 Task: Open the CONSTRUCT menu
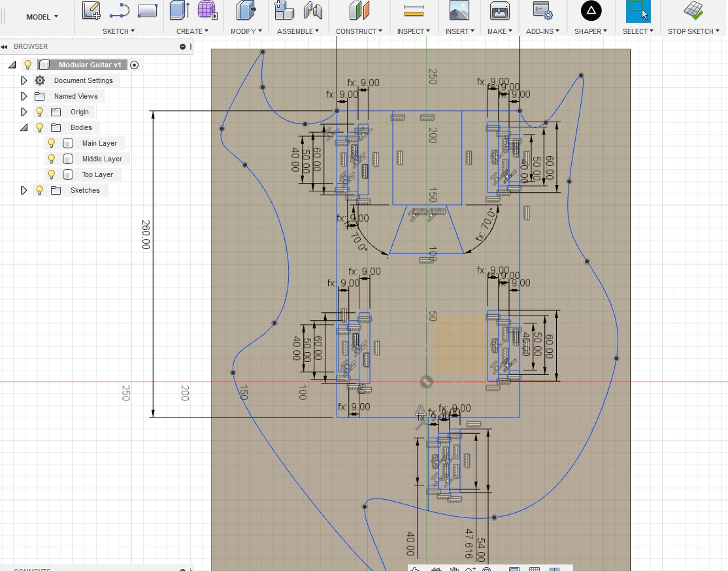point(359,31)
